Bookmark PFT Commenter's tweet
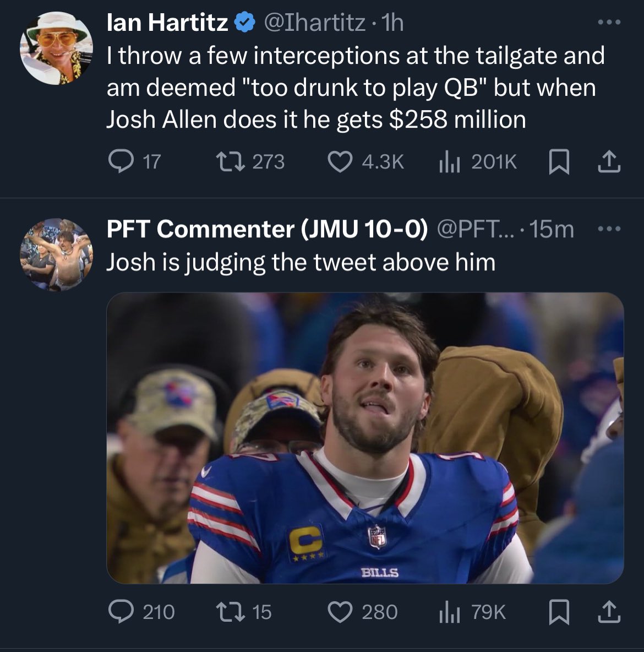The image size is (644, 652). [x=559, y=612]
